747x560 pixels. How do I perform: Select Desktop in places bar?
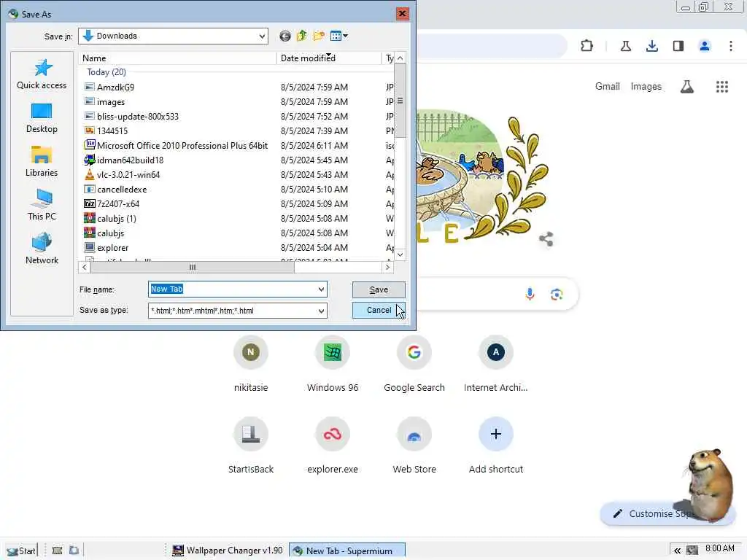pos(42,118)
